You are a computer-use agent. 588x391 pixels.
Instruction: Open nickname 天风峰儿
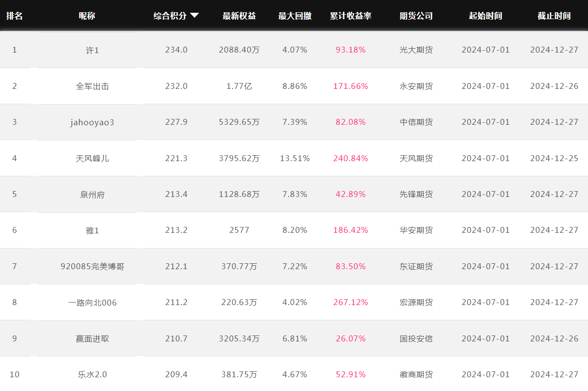(92, 159)
